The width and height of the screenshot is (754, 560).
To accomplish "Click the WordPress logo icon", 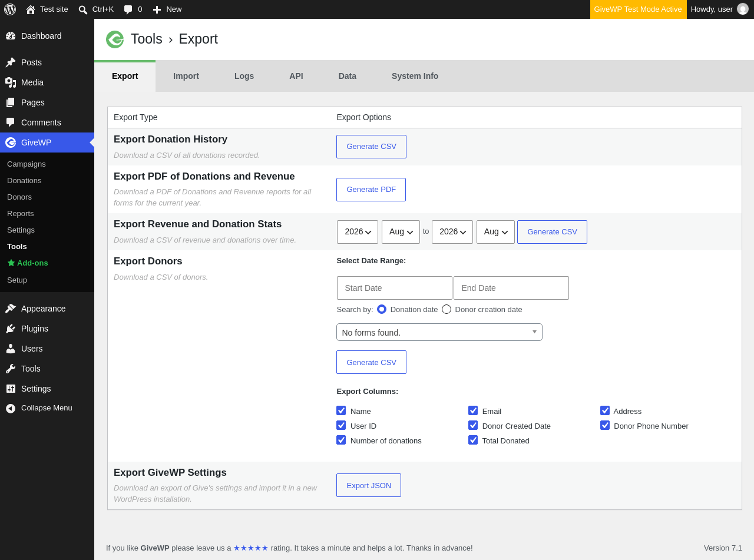I will pyautogui.click(x=10, y=9).
